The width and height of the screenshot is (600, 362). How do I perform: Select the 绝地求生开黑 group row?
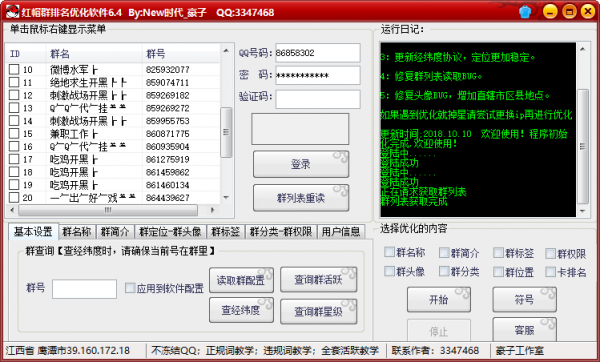pyautogui.click(x=114, y=82)
